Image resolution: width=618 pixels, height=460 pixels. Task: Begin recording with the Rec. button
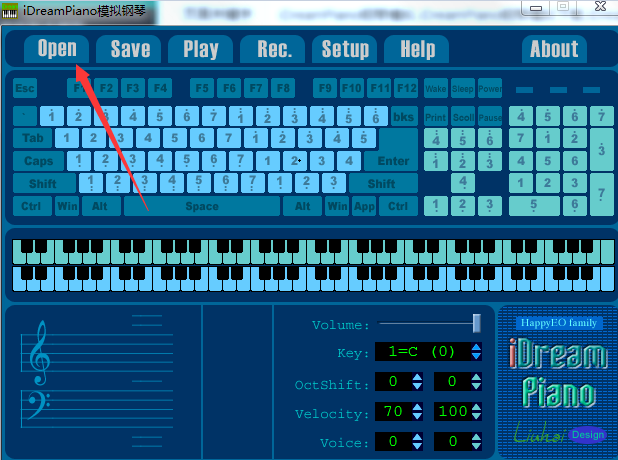click(273, 49)
